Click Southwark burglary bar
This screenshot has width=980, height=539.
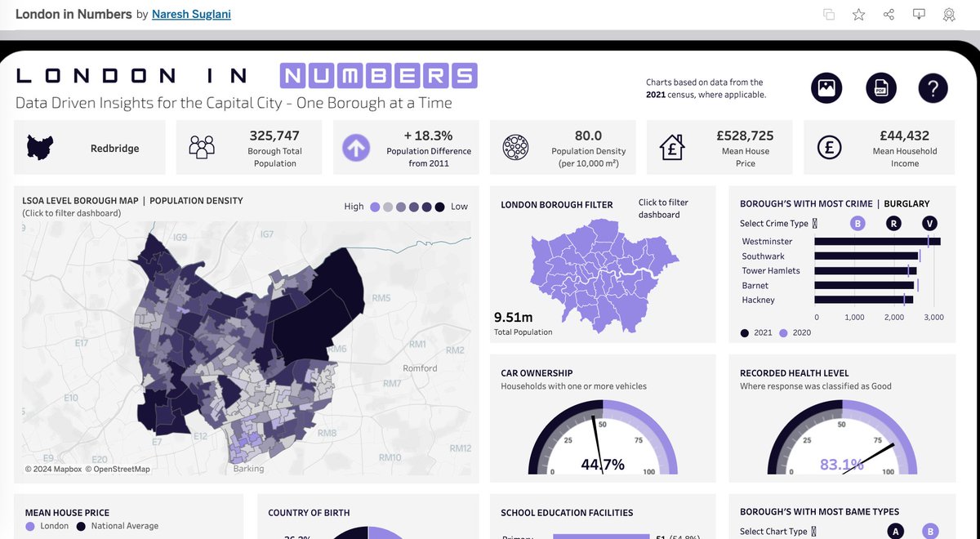pyautogui.click(x=867, y=256)
